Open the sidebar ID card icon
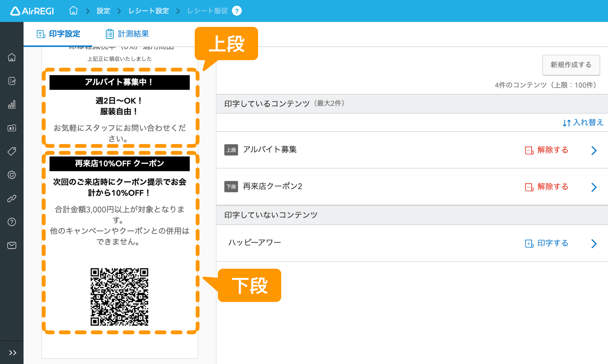Image resolution: width=608 pixels, height=364 pixels. coord(12,128)
